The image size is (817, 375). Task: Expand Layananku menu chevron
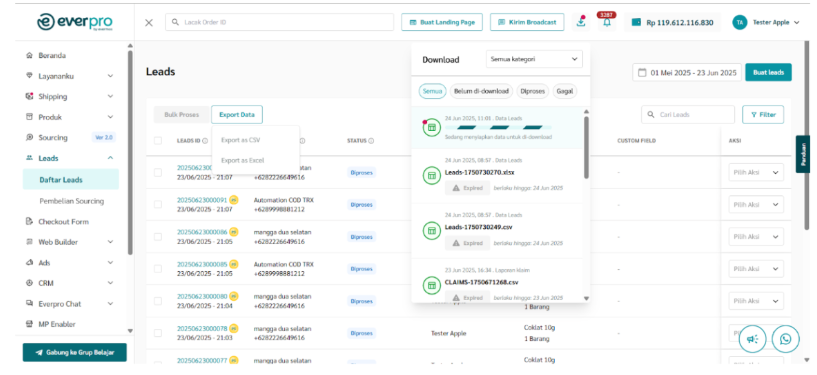pos(110,76)
